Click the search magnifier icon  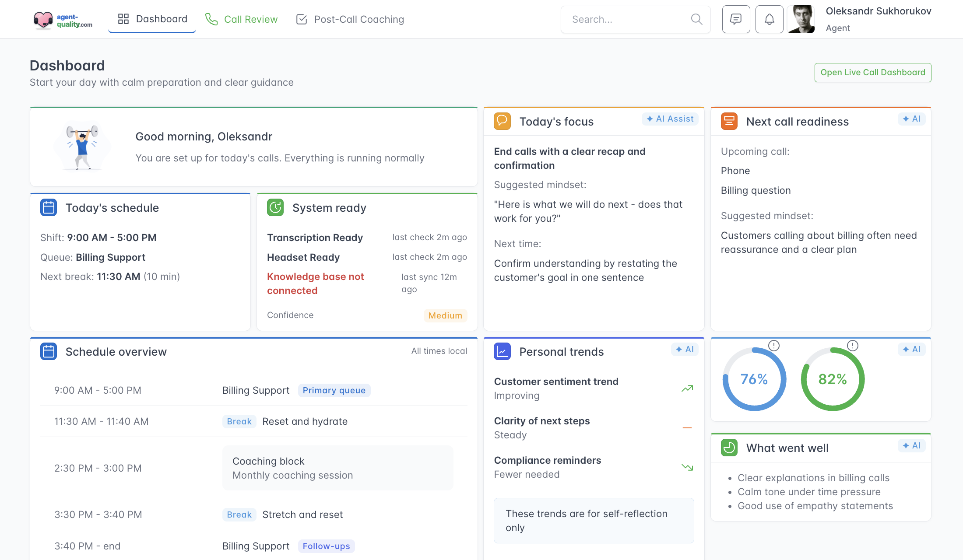696,19
